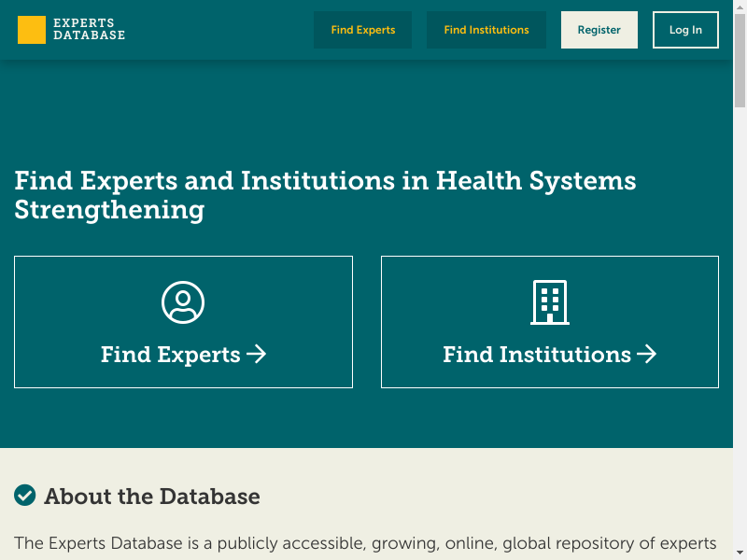The width and height of the screenshot is (747, 560).
Task: Open Find Experts in the top navigation
Action: 362,30
